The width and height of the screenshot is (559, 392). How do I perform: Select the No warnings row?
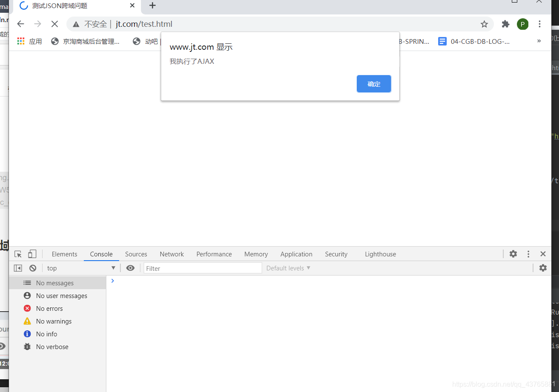pos(57,321)
